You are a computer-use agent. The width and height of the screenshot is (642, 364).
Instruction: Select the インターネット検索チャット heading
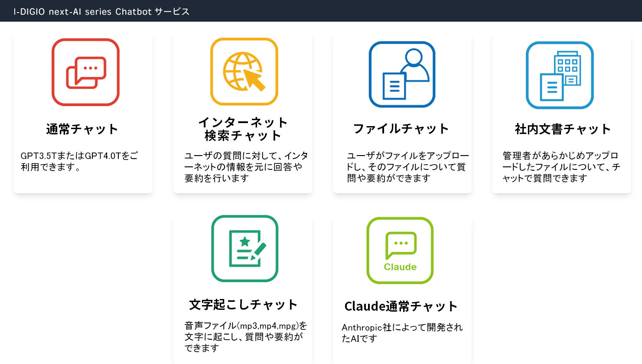point(243,129)
